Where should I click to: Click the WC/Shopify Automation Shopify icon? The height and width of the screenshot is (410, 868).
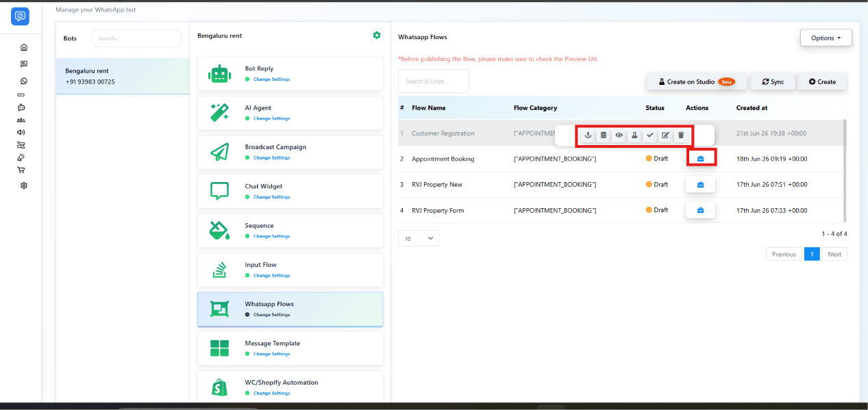tap(219, 388)
